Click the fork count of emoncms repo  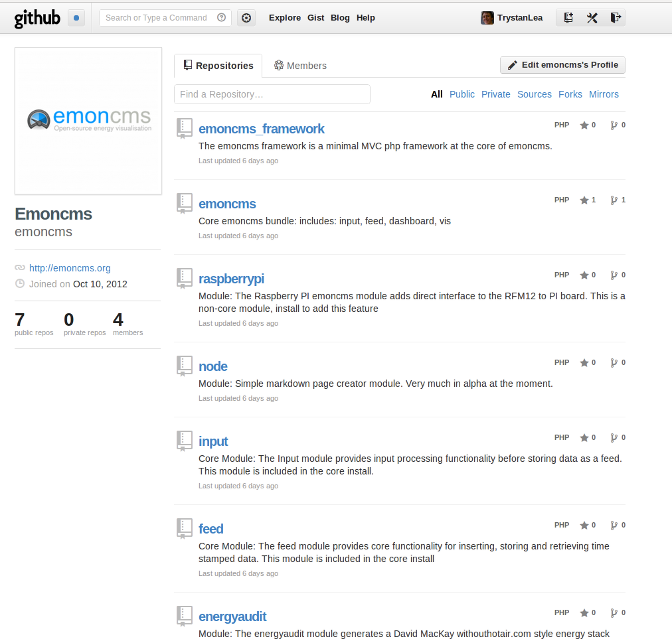(x=618, y=200)
